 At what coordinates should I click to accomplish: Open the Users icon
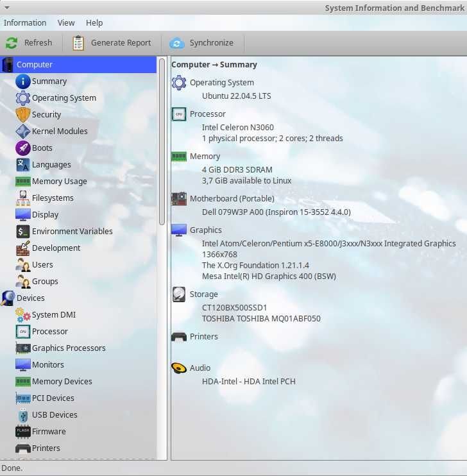tap(23, 265)
